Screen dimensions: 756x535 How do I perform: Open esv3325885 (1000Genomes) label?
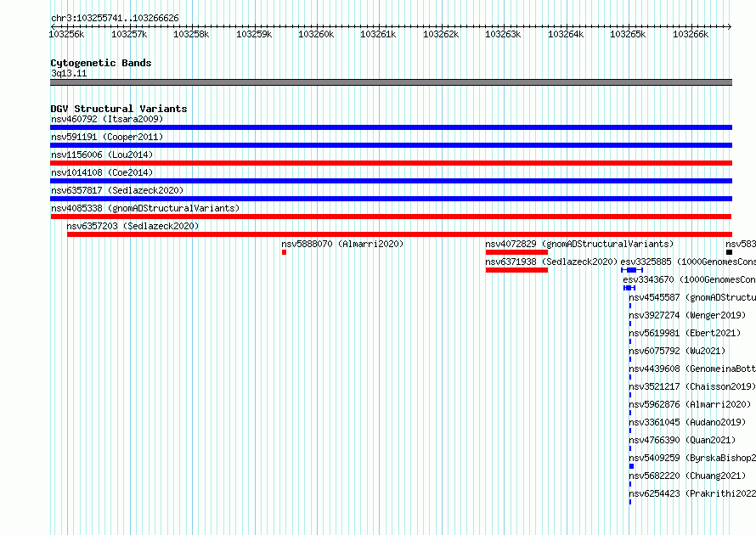pyautogui.click(x=688, y=262)
